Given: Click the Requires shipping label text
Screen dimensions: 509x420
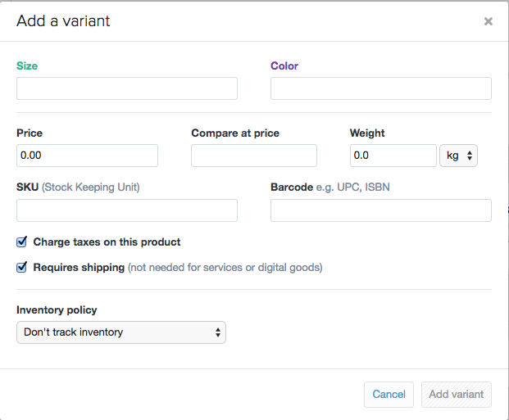Looking at the screenshot, I should (79, 267).
